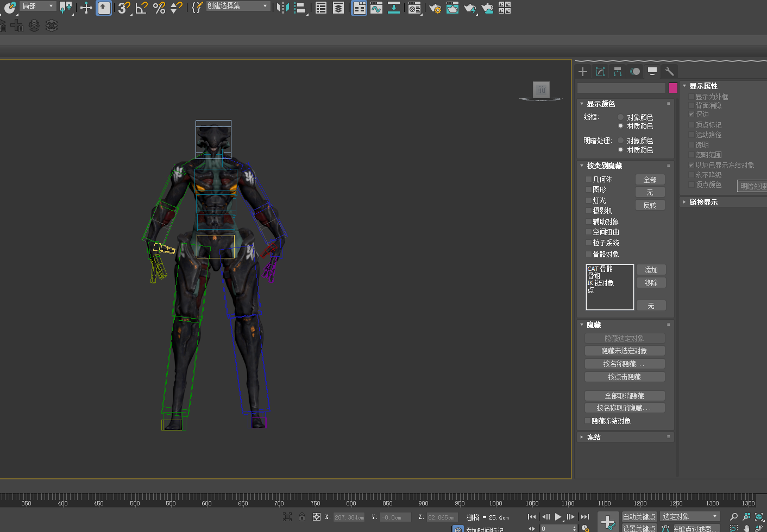
Task: Click the Mirror tool icon in toolbar
Action: [x=282, y=8]
